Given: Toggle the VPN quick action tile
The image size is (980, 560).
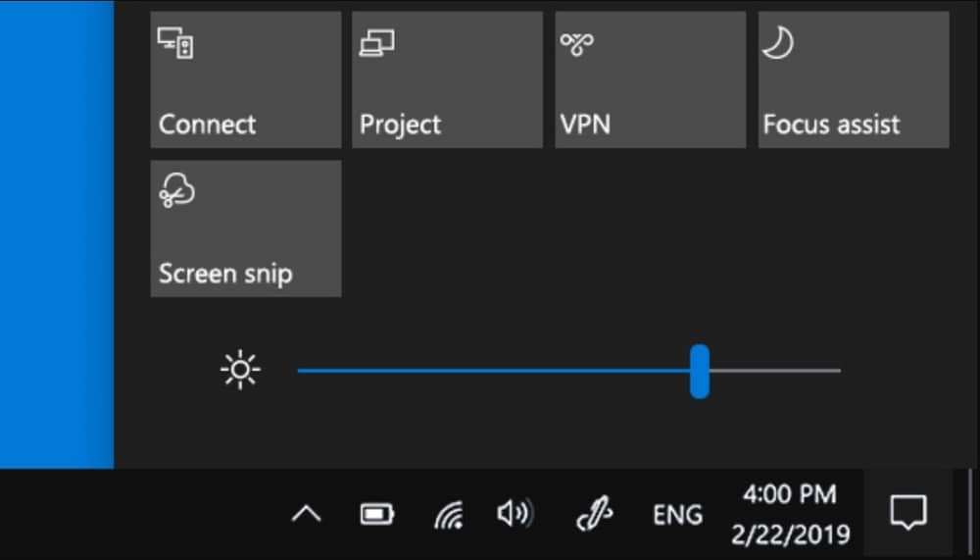Looking at the screenshot, I should click(x=650, y=79).
